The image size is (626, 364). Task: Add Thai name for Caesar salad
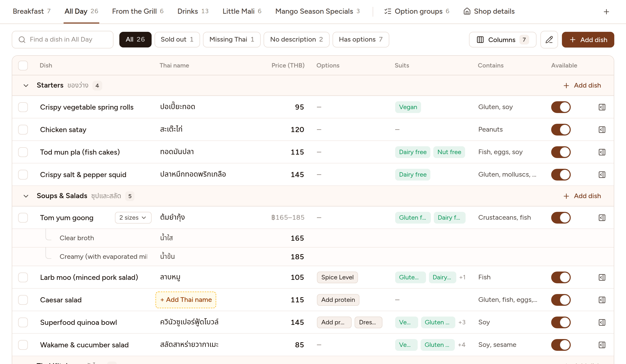pyautogui.click(x=186, y=300)
